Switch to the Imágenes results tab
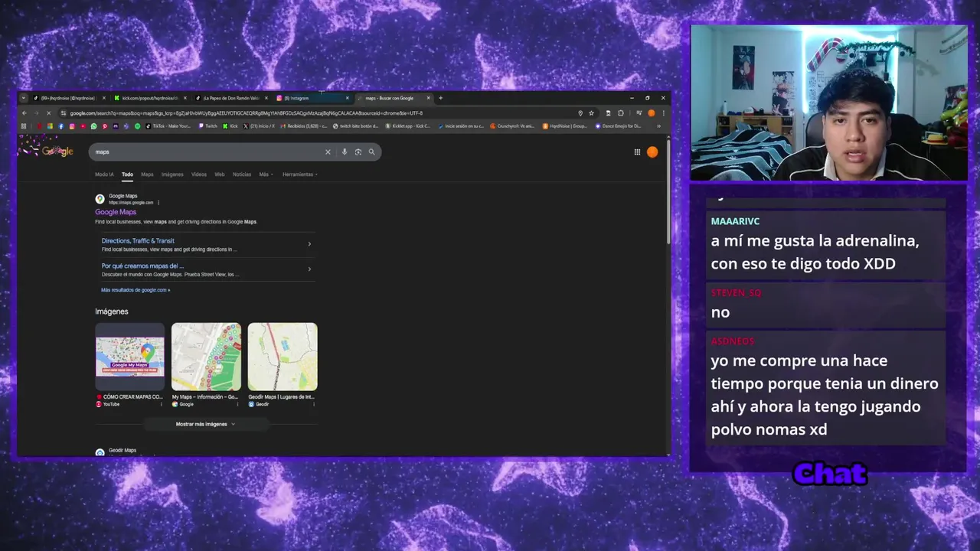 coord(172,174)
